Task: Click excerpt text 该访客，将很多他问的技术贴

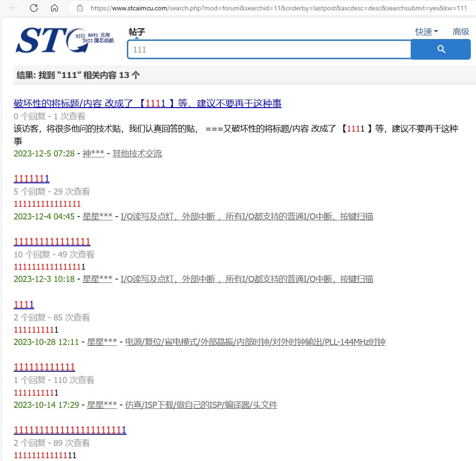Action: [235, 135]
